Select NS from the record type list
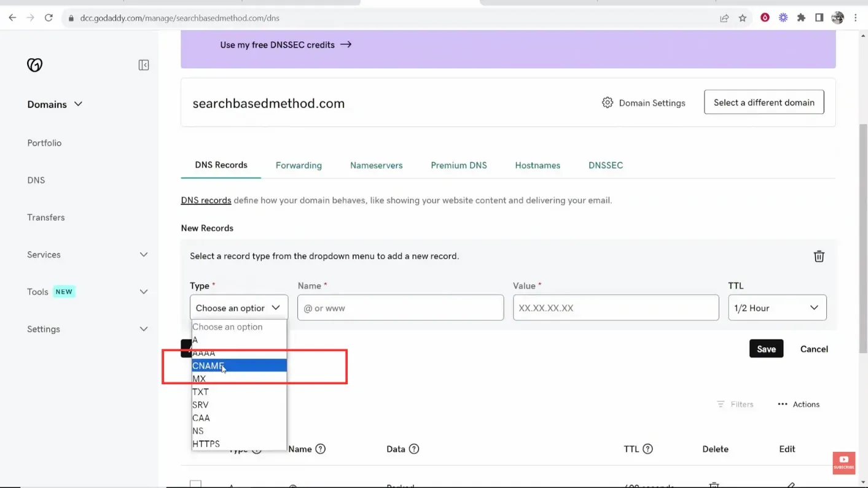The width and height of the screenshot is (868, 488). click(x=239, y=431)
